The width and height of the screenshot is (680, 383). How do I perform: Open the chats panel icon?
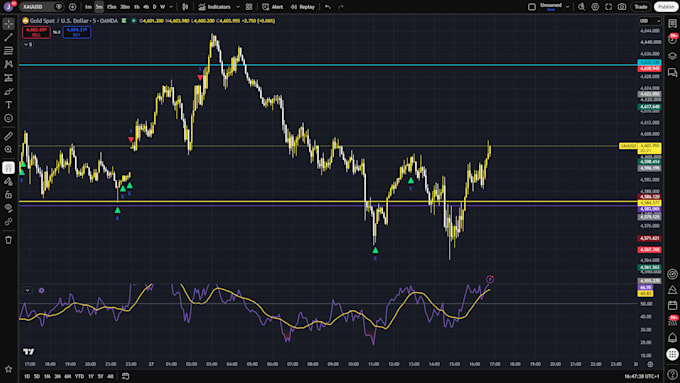pyautogui.click(x=672, y=72)
